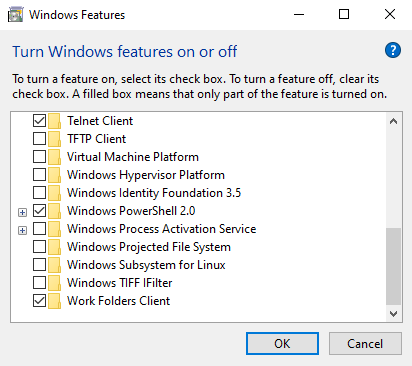This screenshot has width=412, height=366.
Task: Click the Windows Features title bar icon
Action: (x=15, y=15)
